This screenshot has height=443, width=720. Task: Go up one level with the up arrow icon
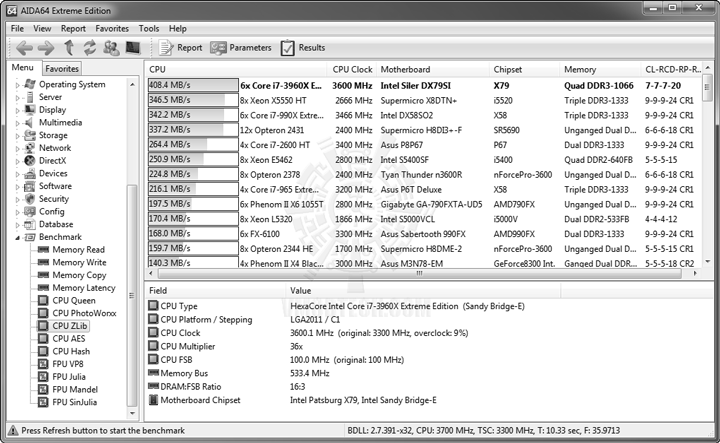point(68,47)
